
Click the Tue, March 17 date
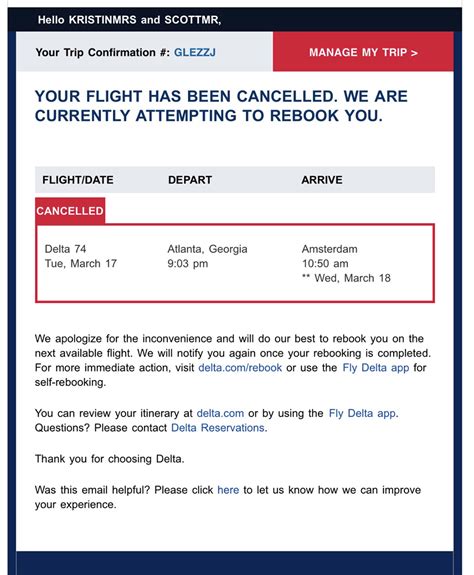[81, 264]
